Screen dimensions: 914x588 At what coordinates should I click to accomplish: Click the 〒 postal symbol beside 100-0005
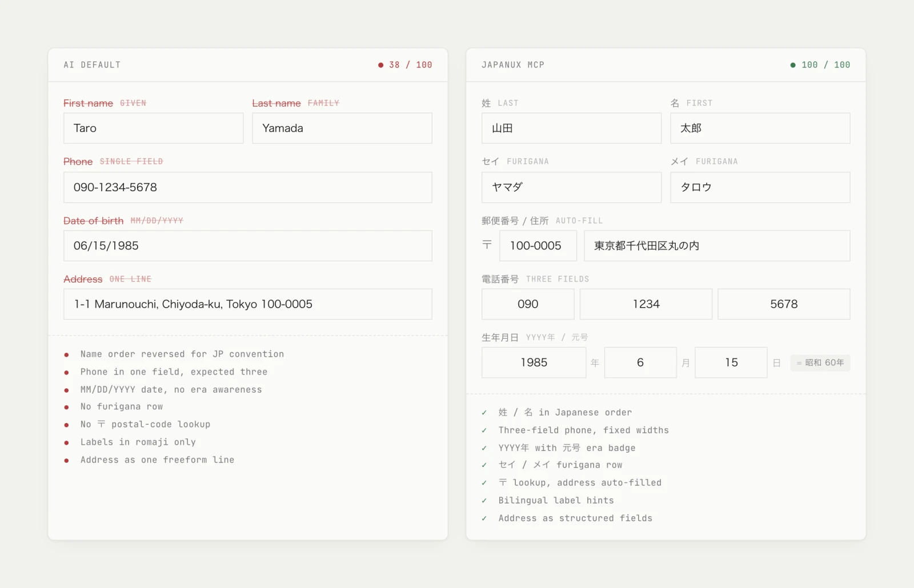pos(487,245)
